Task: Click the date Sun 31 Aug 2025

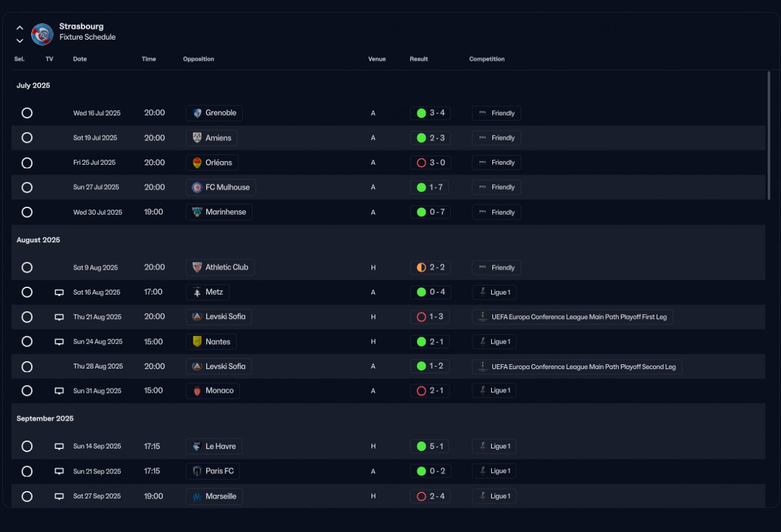Action: [98, 391]
